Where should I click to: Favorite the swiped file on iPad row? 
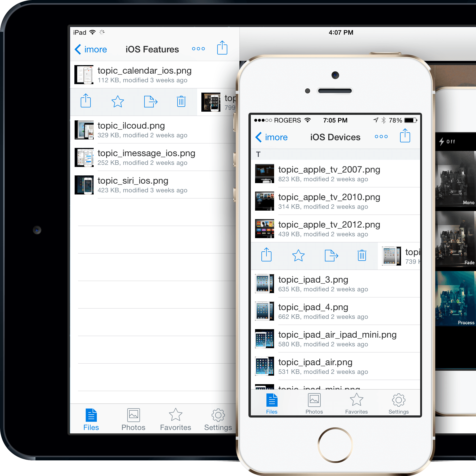tap(118, 101)
